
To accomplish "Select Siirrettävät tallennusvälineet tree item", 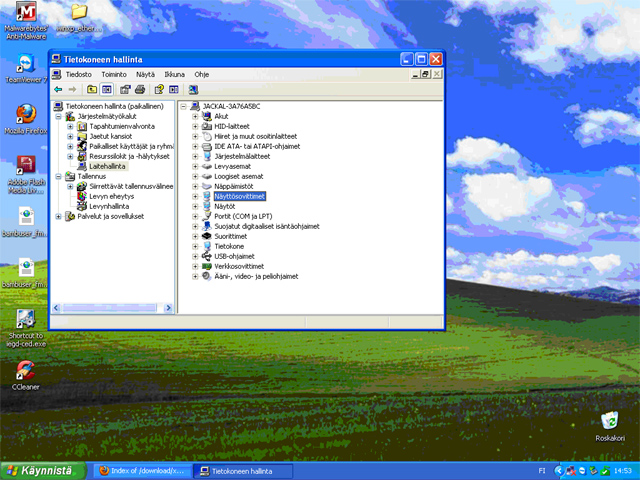I will tap(131, 187).
